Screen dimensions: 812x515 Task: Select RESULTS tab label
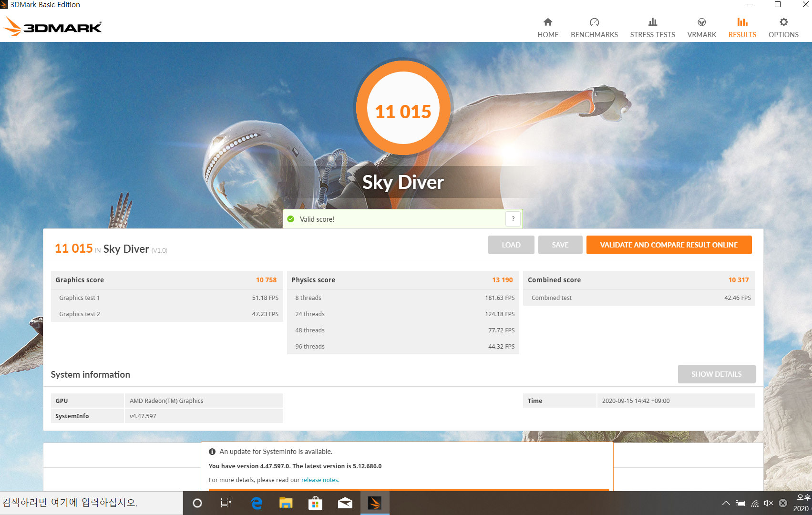pos(742,35)
